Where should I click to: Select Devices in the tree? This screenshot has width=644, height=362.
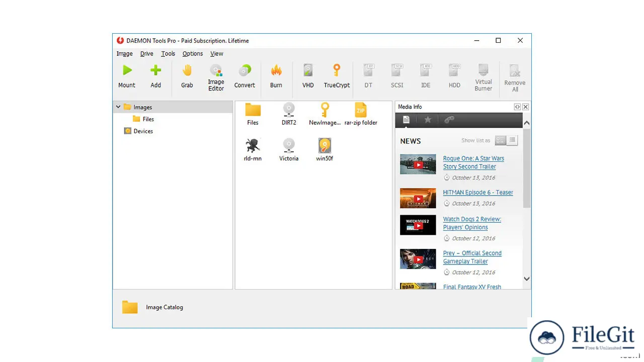click(x=138, y=131)
